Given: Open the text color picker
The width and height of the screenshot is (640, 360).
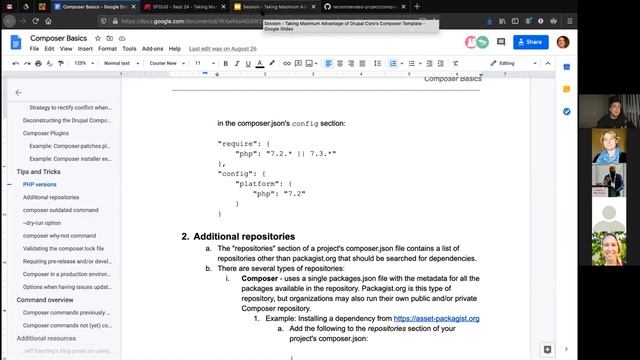Looking at the screenshot, I should pyautogui.click(x=260, y=63).
